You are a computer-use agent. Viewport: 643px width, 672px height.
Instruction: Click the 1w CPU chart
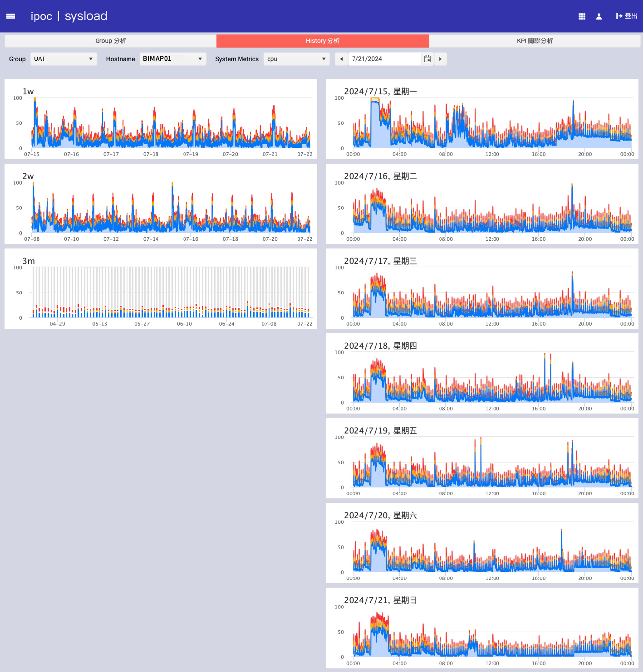[161, 119]
